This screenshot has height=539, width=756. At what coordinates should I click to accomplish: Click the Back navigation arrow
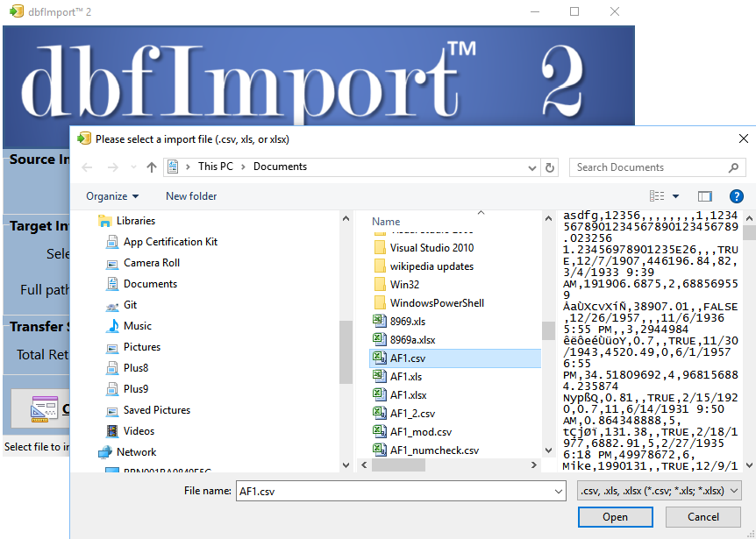pos(88,167)
